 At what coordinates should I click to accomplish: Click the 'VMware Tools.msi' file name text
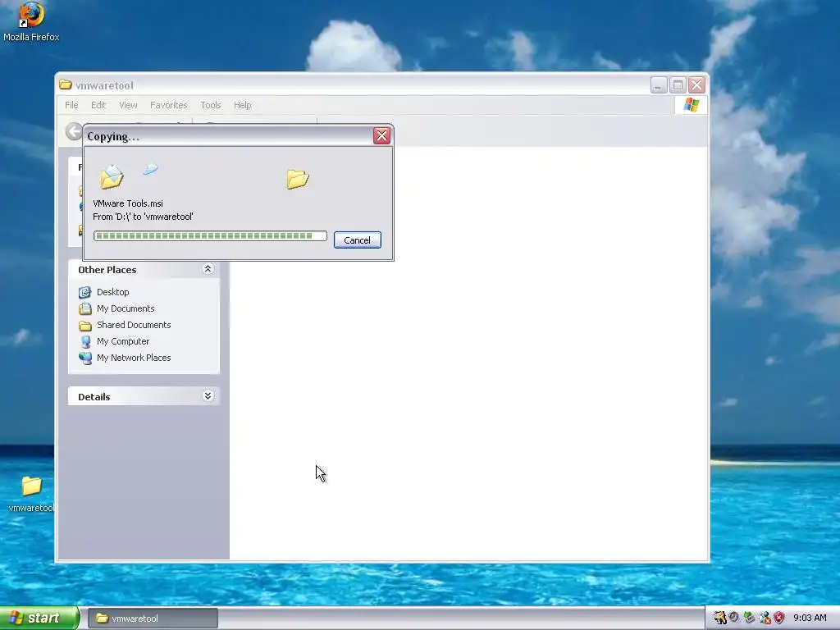(128, 203)
